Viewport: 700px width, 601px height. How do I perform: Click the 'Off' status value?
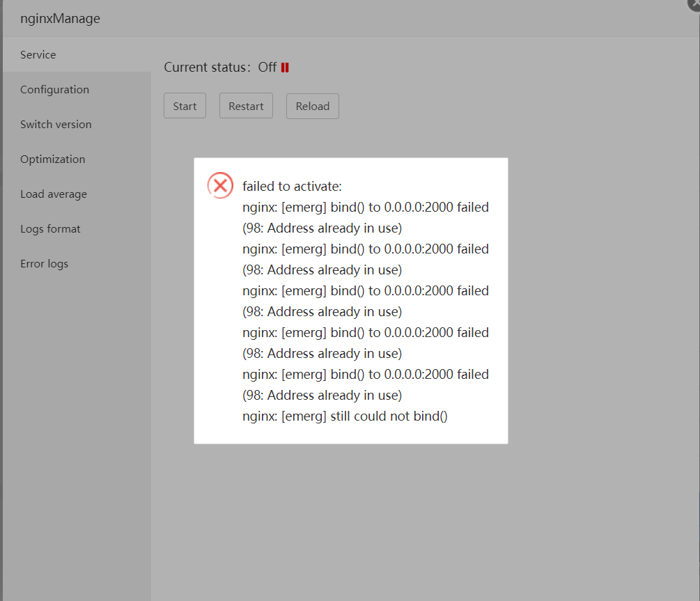pyautogui.click(x=267, y=68)
